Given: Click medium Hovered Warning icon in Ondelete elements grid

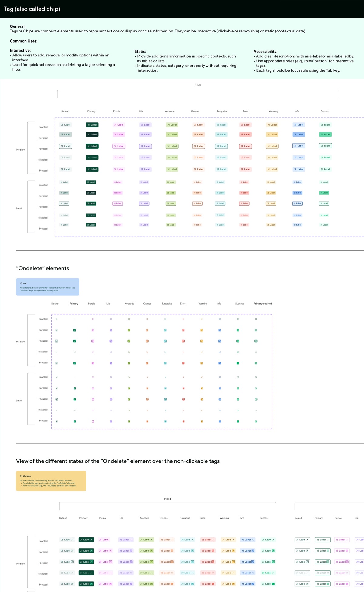Looking at the screenshot, I should point(201,330).
